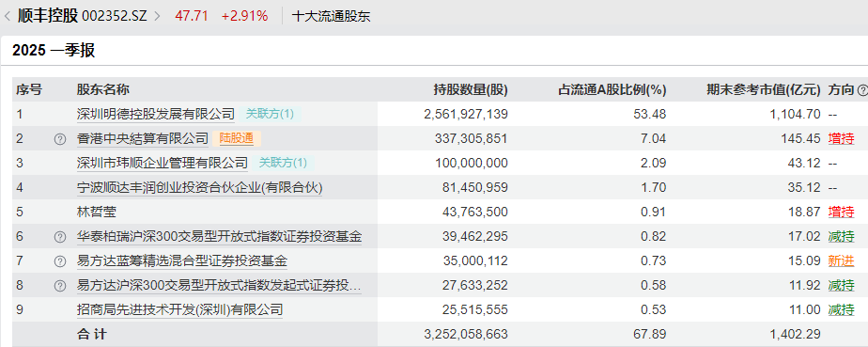Click 新进 direction link in row 7

(841, 260)
